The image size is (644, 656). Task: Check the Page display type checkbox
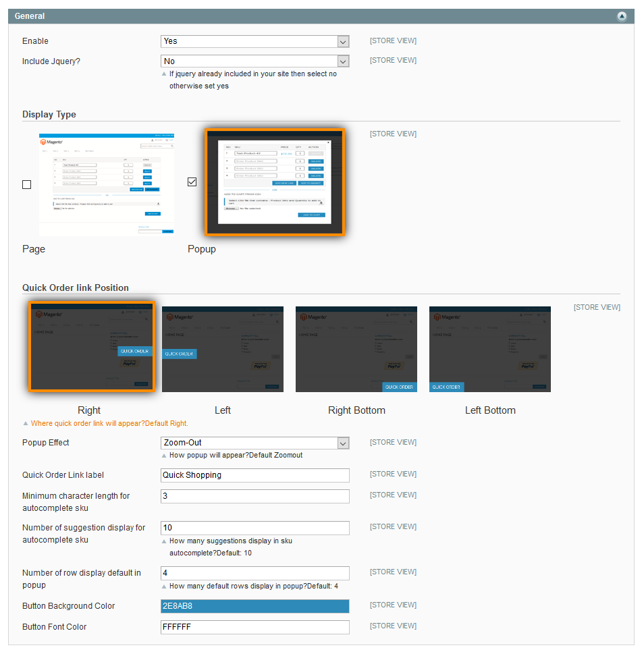coord(26,184)
